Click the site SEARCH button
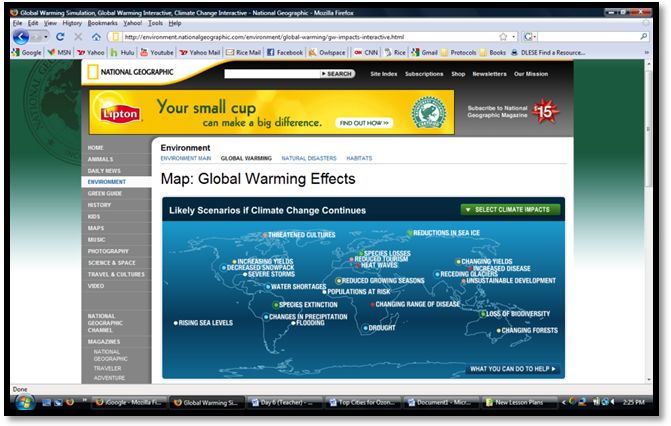The image size is (671, 426). (337, 74)
